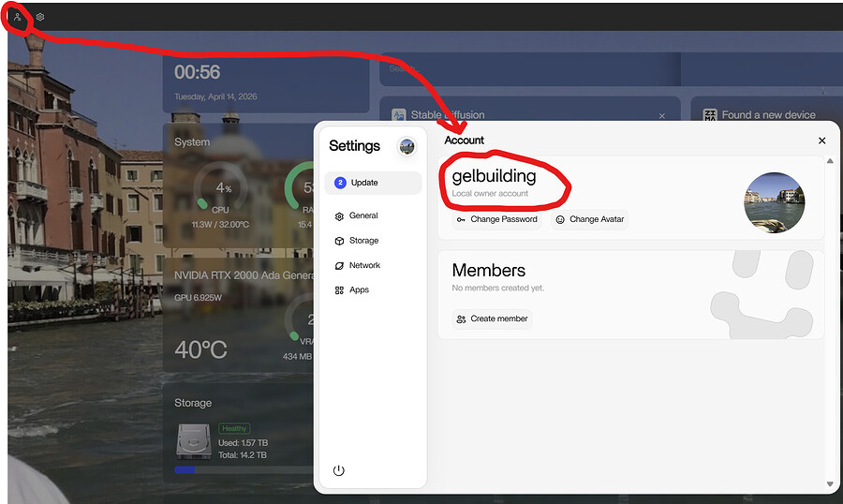Open the Update settings section
The image size is (843, 504).
(373, 183)
